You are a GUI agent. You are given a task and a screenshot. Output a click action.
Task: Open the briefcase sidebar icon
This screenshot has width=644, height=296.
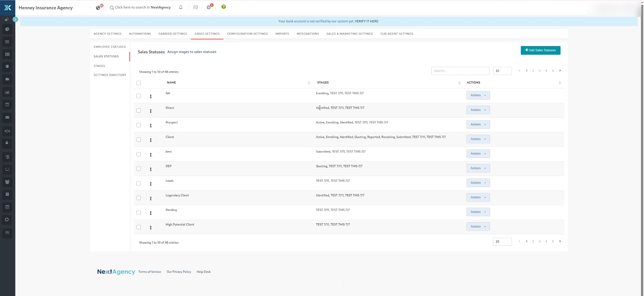(x=7, y=79)
